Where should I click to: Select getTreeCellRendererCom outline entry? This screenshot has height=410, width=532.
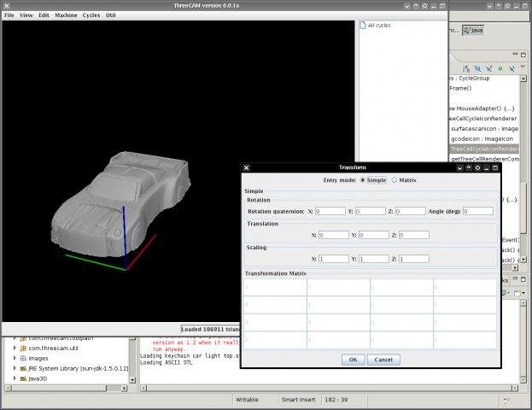485,159
